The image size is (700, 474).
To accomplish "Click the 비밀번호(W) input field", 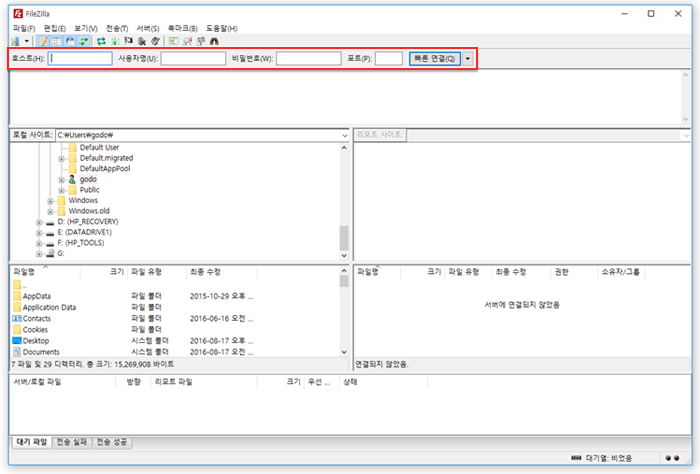I will [308, 58].
